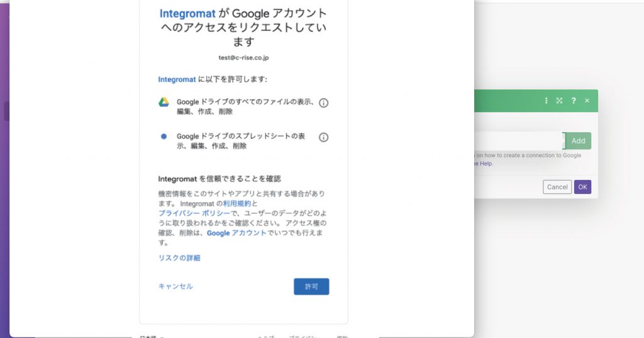The width and height of the screenshot is (644, 338).
Task: Click the Integromat link in the title
Action: click(x=187, y=14)
